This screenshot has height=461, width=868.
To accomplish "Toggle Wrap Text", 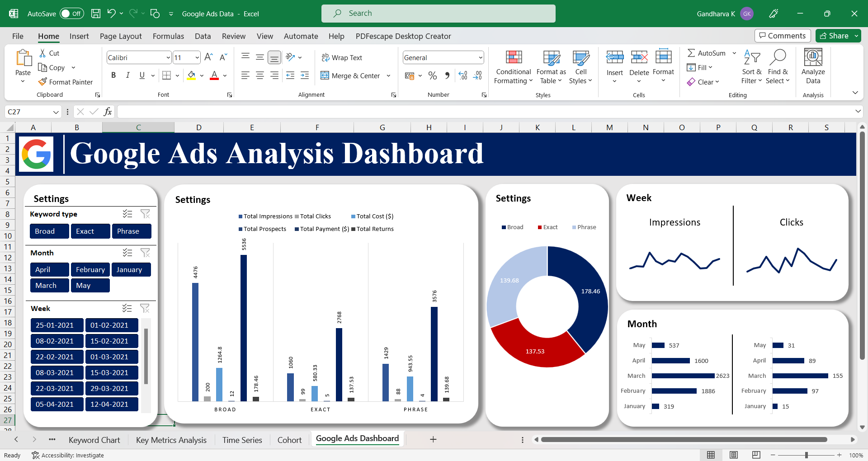I will [x=342, y=57].
